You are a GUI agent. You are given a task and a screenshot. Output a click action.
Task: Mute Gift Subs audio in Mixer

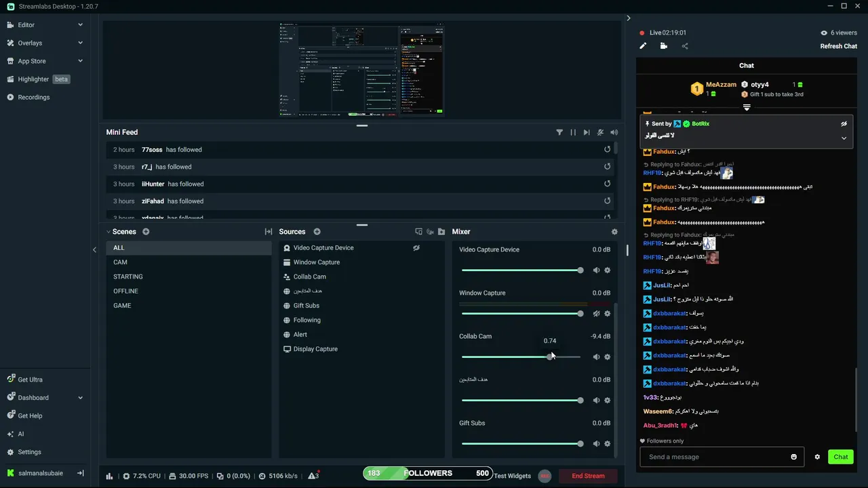596,444
